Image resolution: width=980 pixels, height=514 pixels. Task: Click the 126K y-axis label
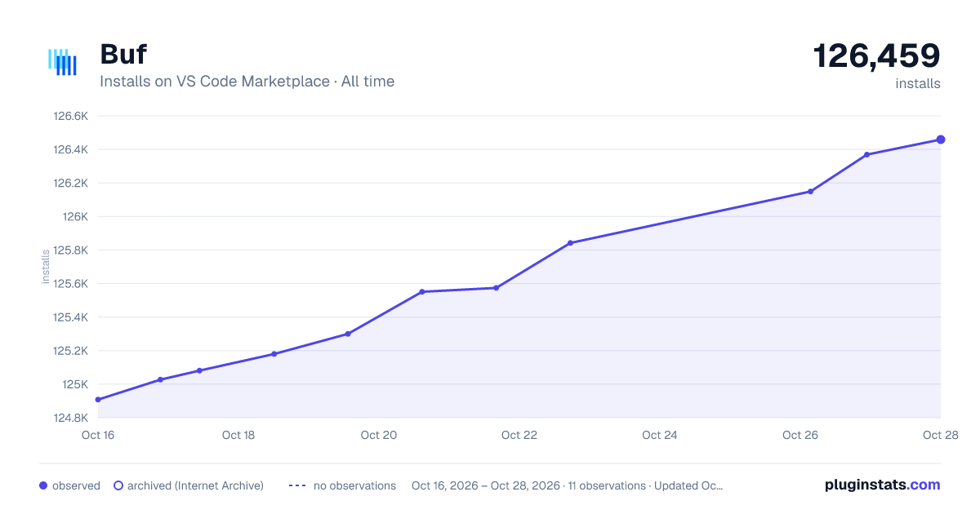[75, 217]
